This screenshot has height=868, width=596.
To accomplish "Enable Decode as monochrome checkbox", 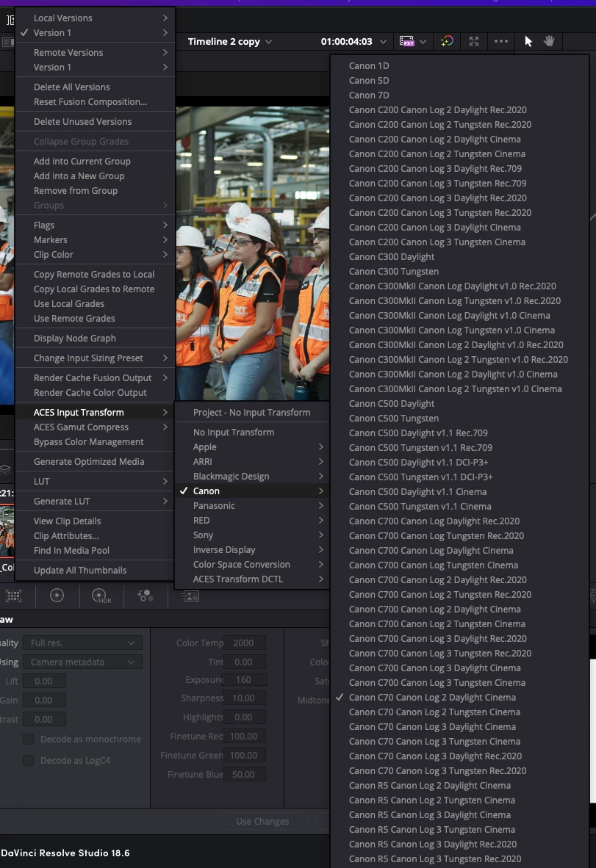I will pyautogui.click(x=28, y=739).
